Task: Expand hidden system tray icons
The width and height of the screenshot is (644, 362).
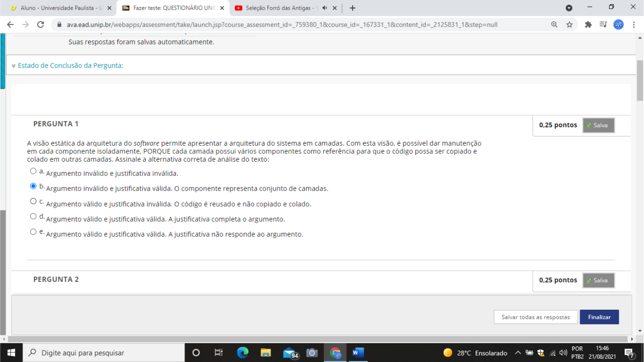Action: 517,352
